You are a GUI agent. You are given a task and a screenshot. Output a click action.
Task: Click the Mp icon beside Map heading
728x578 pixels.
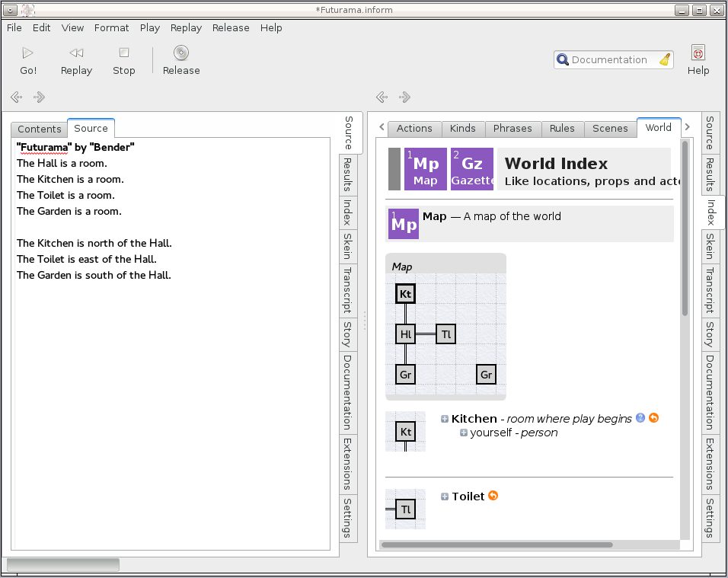pyautogui.click(x=404, y=224)
